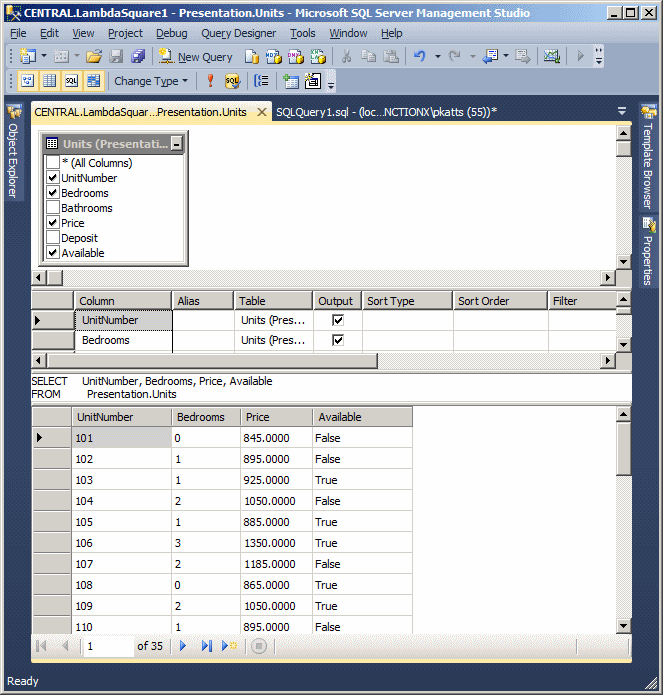
Task: Jump to the last record in results
Action: (207, 646)
